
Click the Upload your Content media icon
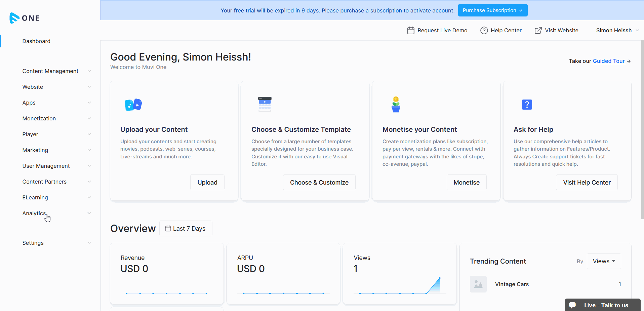click(133, 105)
